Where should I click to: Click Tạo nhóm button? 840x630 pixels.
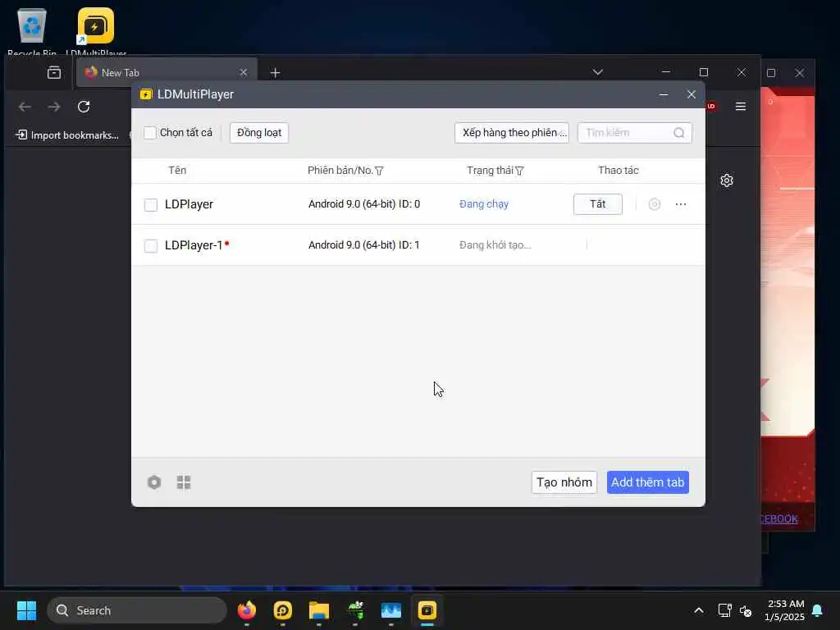(564, 482)
